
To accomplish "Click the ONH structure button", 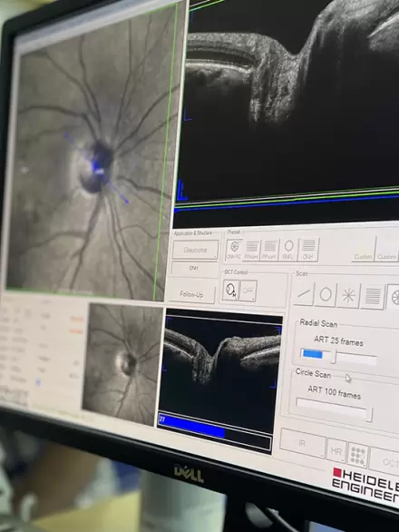I will pyautogui.click(x=194, y=269).
